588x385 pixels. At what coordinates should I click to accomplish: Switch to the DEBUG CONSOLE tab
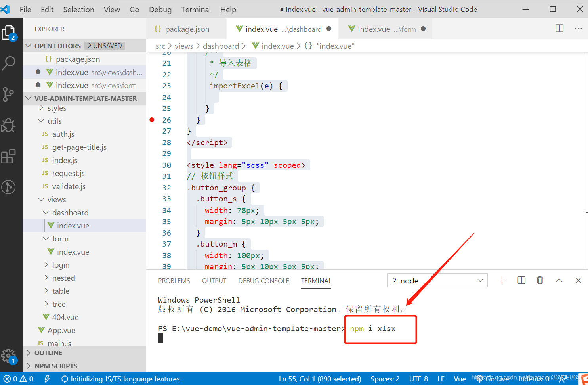(x=263, y=281)
